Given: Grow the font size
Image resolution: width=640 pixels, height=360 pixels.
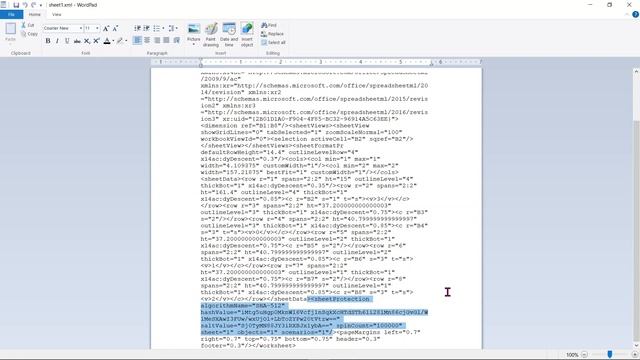Looking at the screenshot, I should (106, 28).
